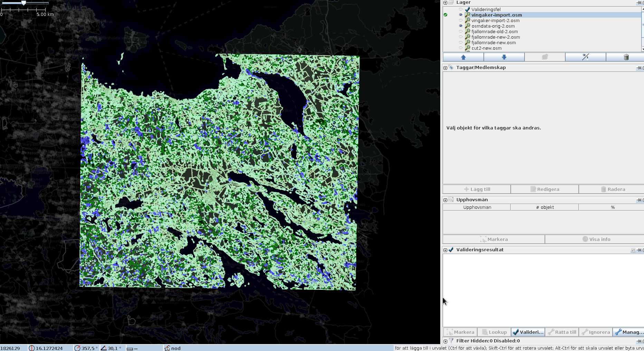Hide the vingaker-import.osm layer
The image size is (644, 351).
[x=461, y=15]
